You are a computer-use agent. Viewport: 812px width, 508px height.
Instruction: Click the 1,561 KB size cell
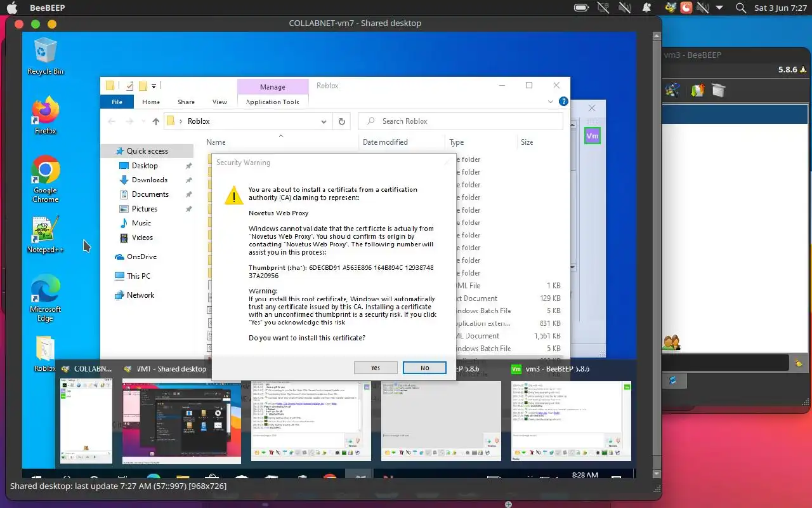547,336
